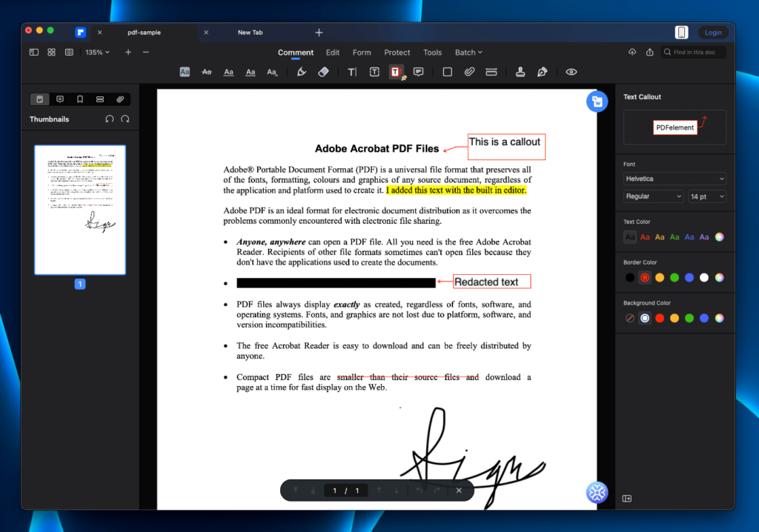Focus the Find in this doc field
Viewport: 759px width, 532px height.
click(694, 53)
